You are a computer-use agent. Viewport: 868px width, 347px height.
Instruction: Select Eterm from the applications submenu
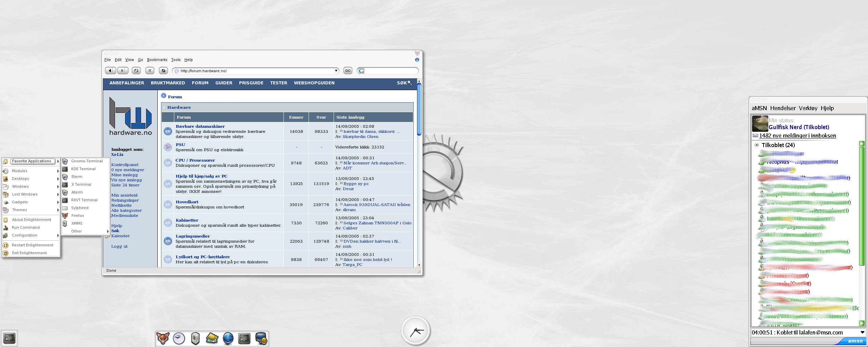click(86, 177)
